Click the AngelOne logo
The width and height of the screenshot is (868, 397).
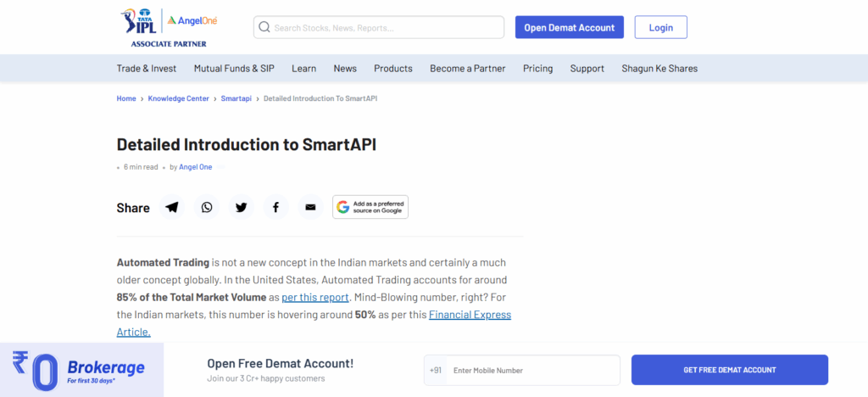[x=192, y=20]
